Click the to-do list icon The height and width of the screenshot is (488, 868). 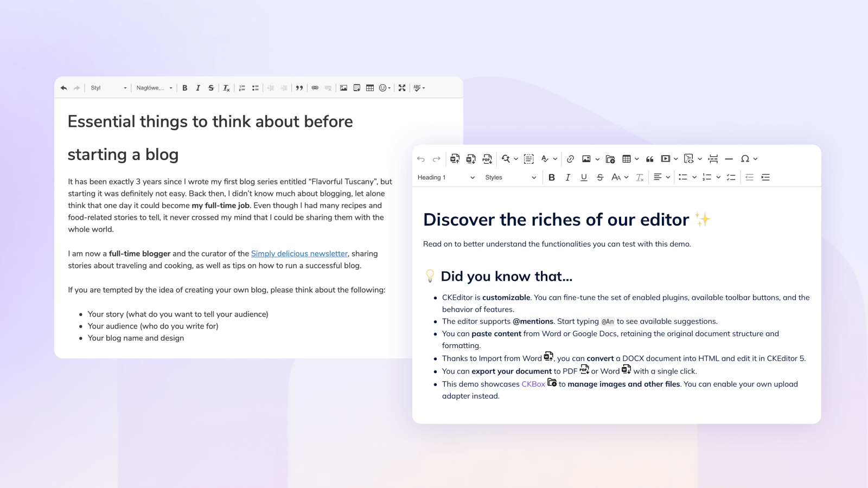[731, 177]
